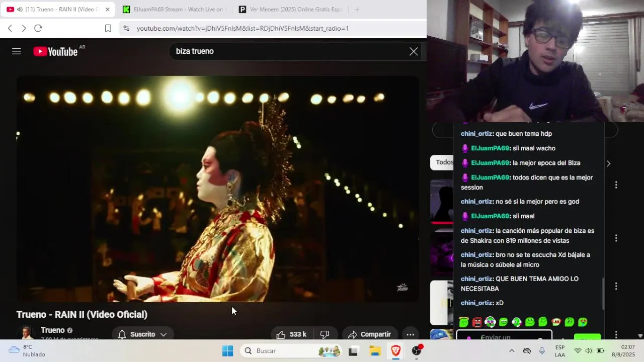Open options menu for third recommended video
Screen dimensions: 644x362
(x=616, y=286)
